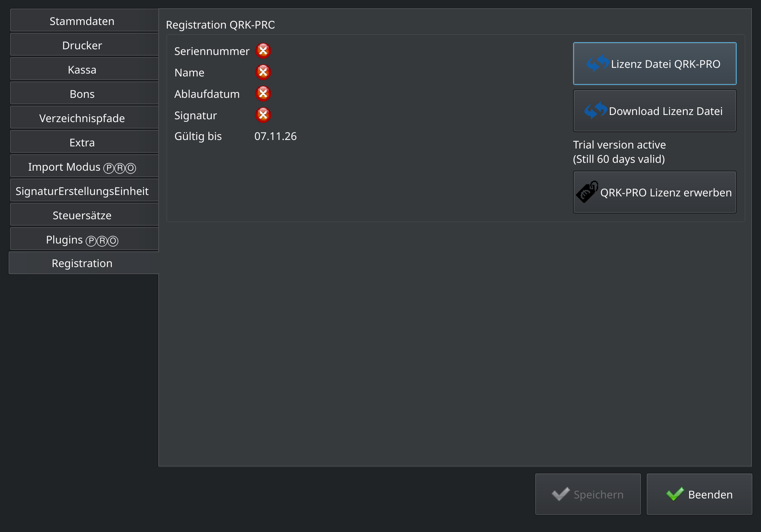This screenshot has width=761, height=532.
Task: Go to the Bons tab
Action: tap(84, 94)
